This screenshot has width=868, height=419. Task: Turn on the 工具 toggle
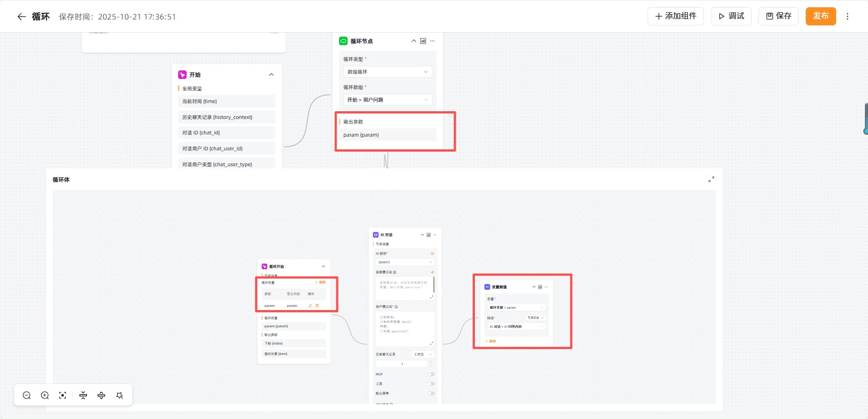(431, 384)
